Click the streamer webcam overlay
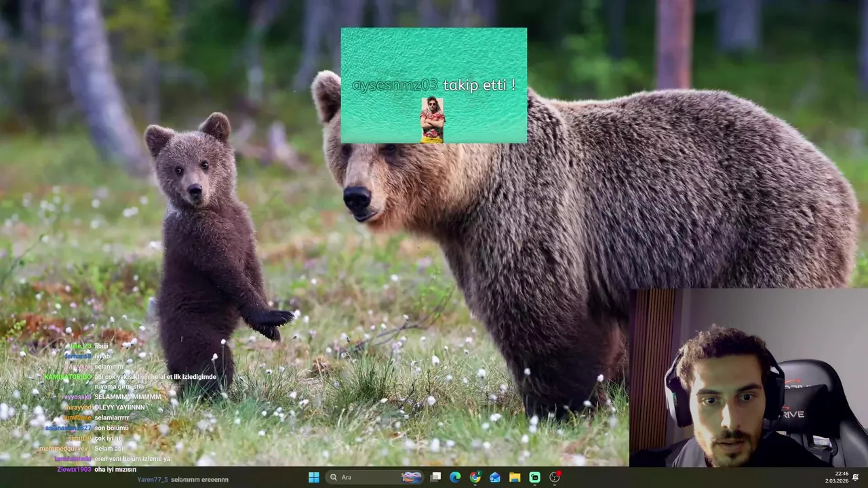The height and width of the screenshot is (488, 868). point(749,378)
